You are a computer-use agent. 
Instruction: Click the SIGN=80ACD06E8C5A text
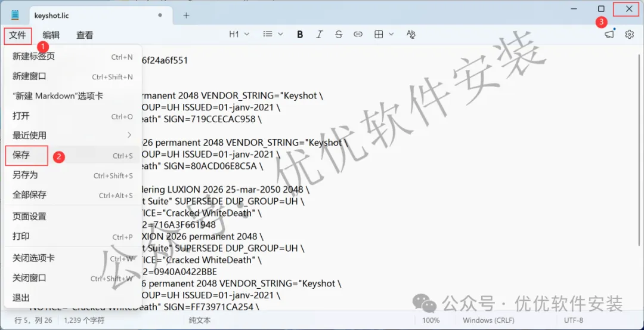point(209,166)
